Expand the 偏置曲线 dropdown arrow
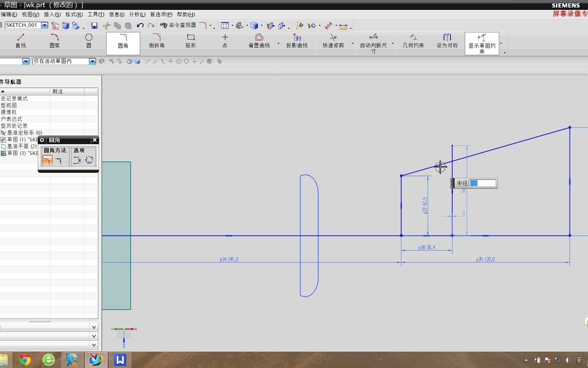 [278, 44]
